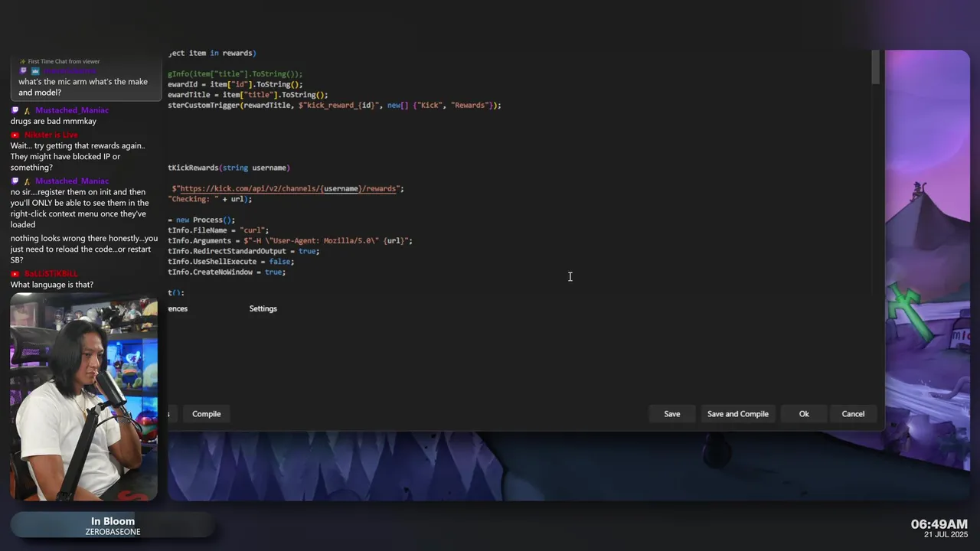980x551 pixels.
Task: Click the gInfo(item["title"].ToString()) line
Action: click(235, 74)
